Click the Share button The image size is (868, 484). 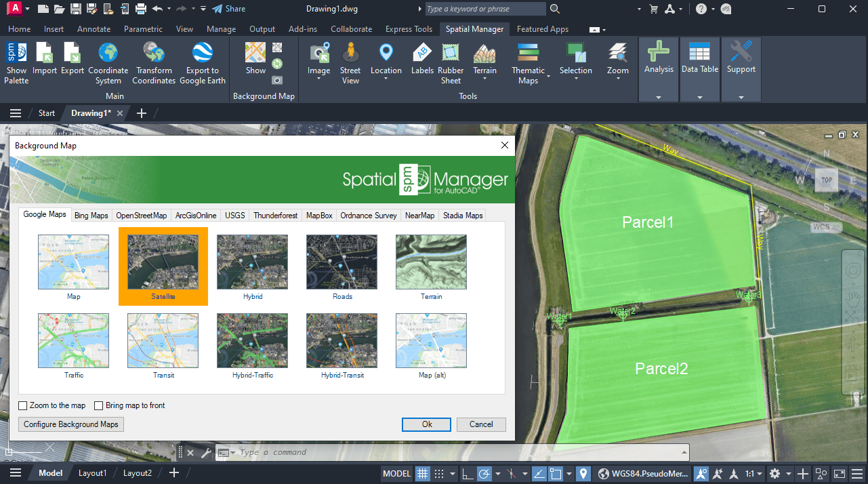229,9
